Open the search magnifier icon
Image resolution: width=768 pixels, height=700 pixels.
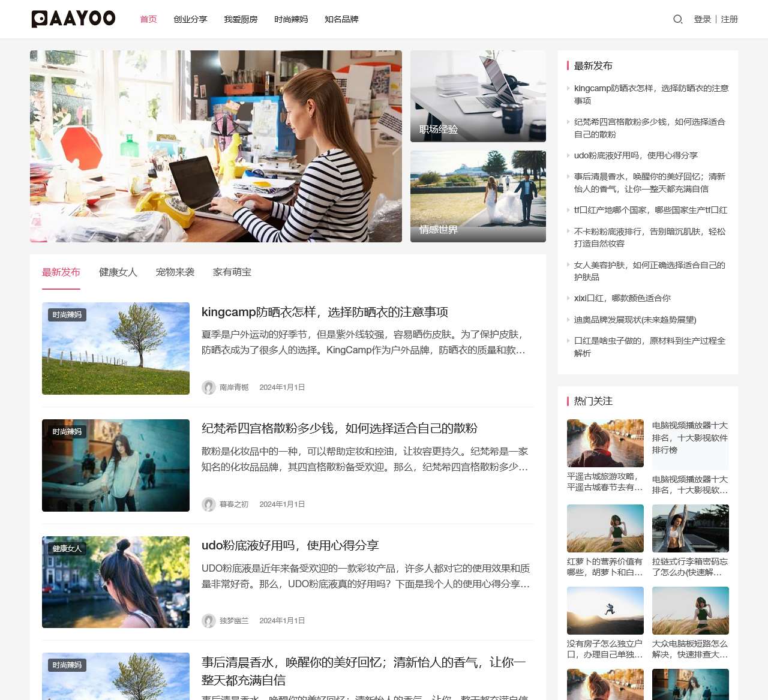tap(677, 19)
